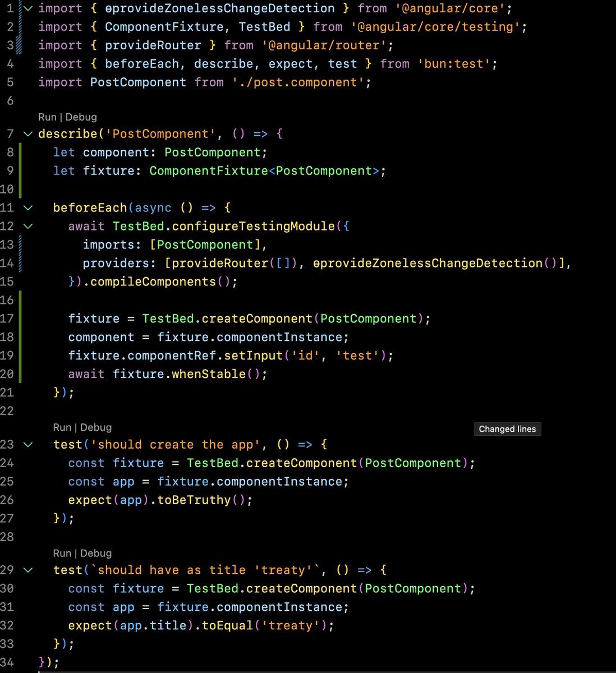Image resolution: width=616 pixels, height=673 pixels.
Task: Click 'imports' property on line 13
Action: [109, 245]
